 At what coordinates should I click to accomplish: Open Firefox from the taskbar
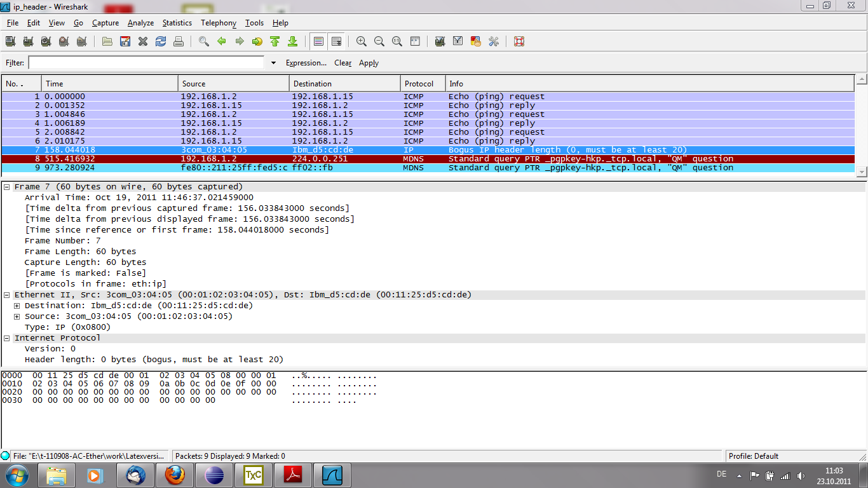[175, 475]
